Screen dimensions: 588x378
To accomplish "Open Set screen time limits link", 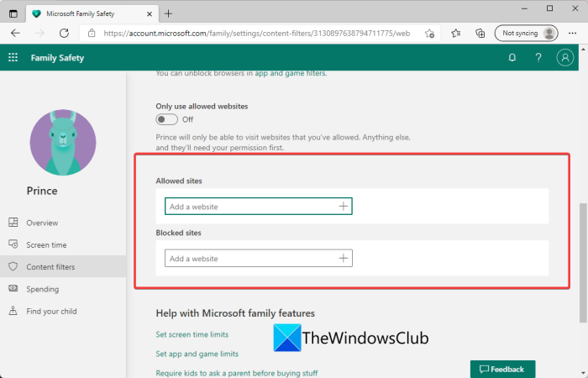I will coord(192,334).
